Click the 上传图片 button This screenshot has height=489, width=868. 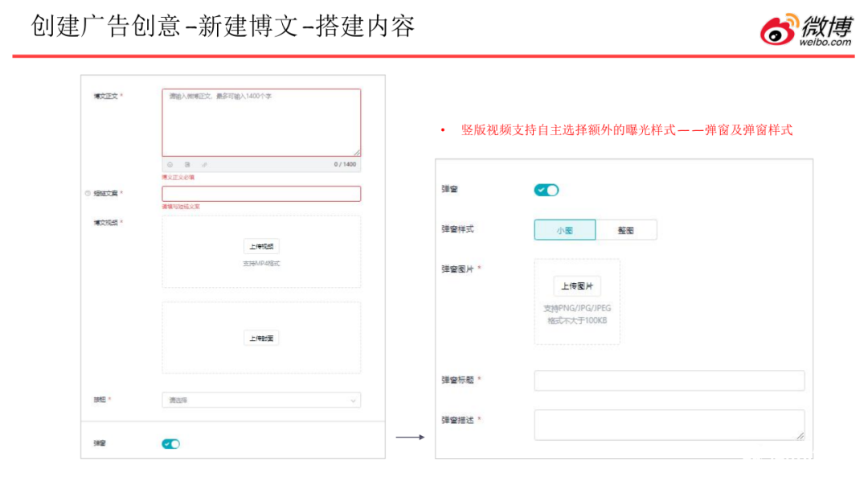tap(576, 286)
